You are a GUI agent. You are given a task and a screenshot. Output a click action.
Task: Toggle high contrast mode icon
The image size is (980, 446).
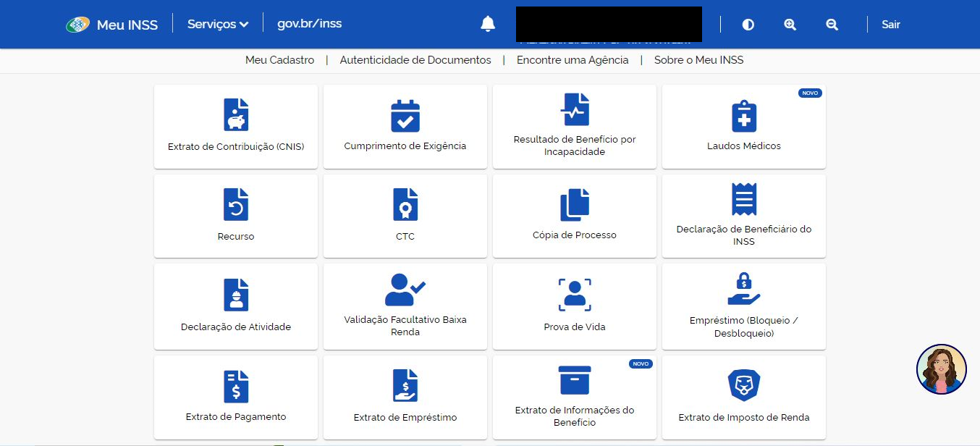point(748,25)
